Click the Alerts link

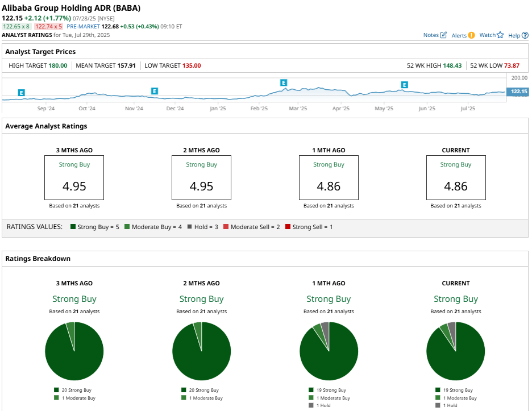pos(459,35)
